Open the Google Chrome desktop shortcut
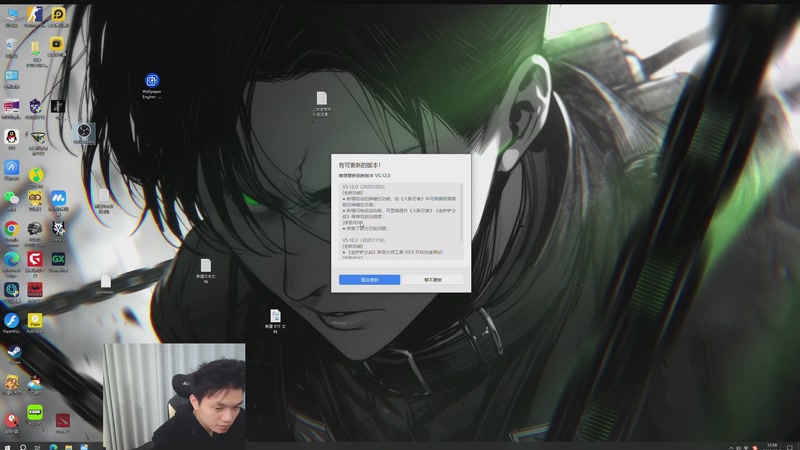The image size is (800, 450). (11, 232)
